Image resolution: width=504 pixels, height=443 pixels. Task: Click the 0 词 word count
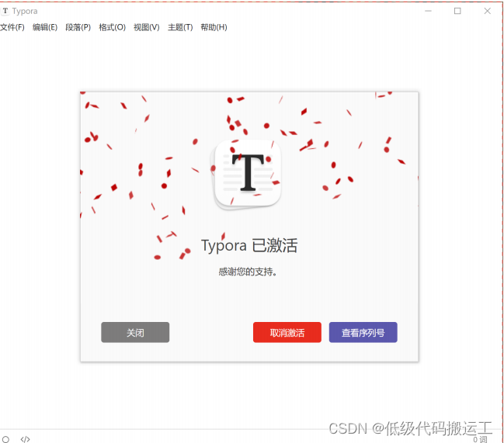[480, 439]
